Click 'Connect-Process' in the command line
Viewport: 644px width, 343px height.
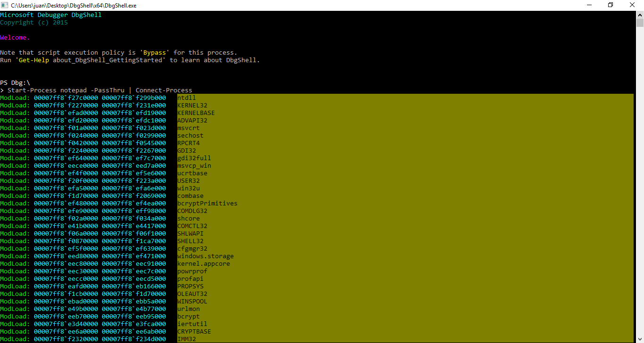click(164, 90)
